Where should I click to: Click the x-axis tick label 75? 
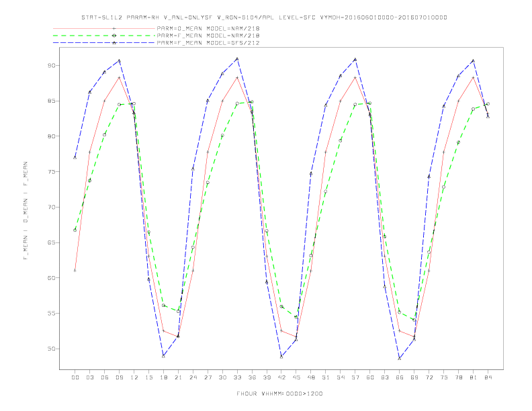(x=444, y=377)
